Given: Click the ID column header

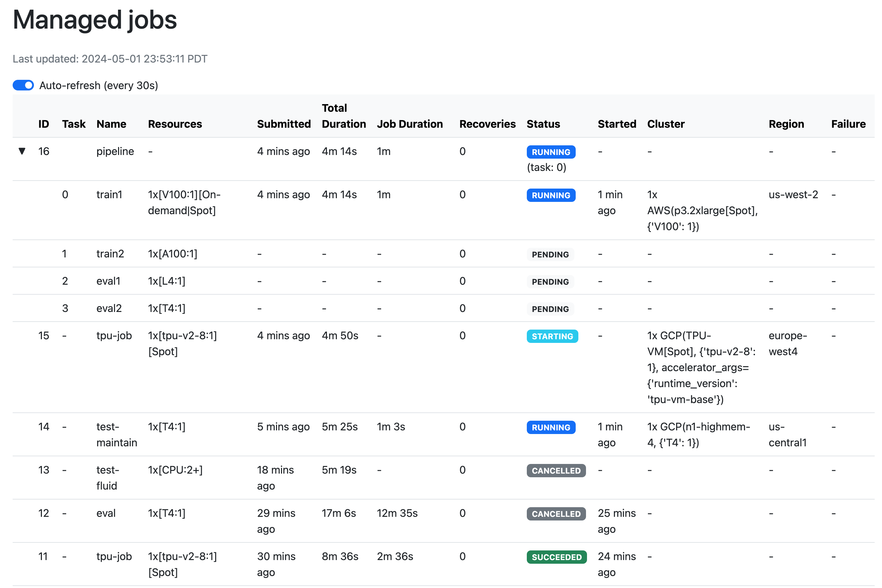Looking at the screenshot, I should point(44,124).
